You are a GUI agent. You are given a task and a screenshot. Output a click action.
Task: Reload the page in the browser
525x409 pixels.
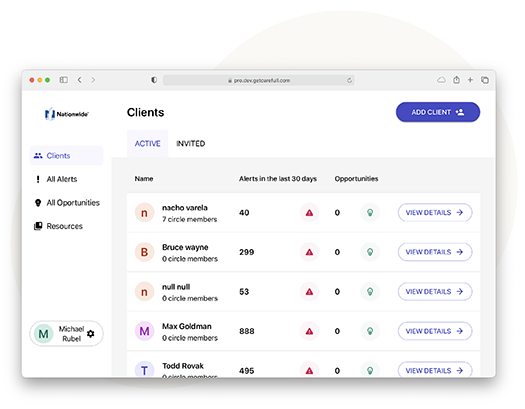click(x=349, y=80)
